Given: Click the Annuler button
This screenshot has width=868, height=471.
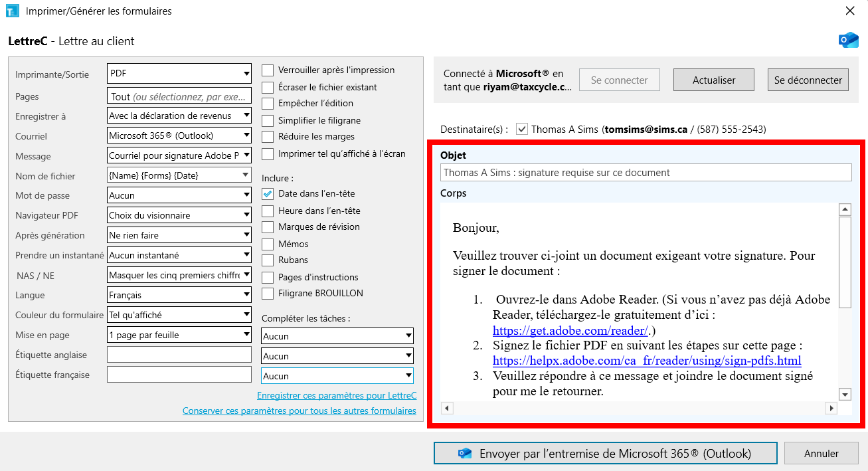Looking at the screenshot, I should coord(822,454).
